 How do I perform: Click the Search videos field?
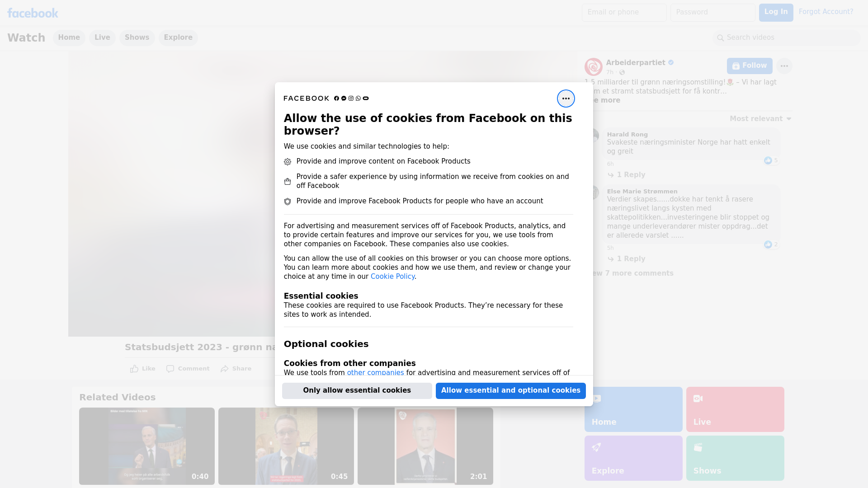[787, 38]
